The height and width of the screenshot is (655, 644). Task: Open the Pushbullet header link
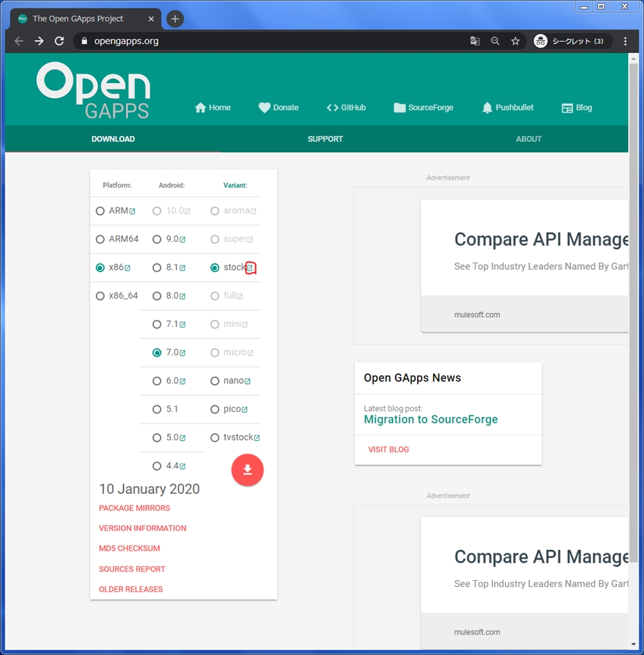507,107
